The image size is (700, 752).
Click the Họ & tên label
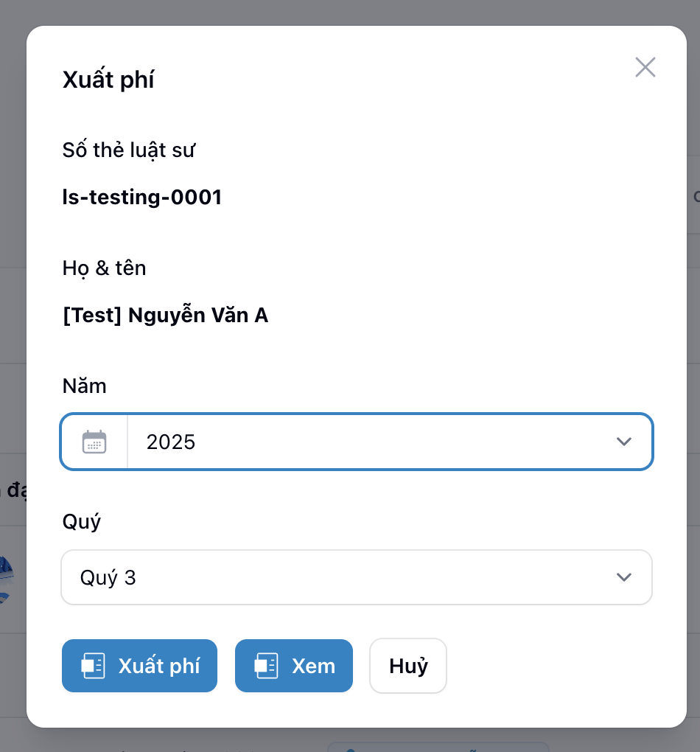point(104,268)
